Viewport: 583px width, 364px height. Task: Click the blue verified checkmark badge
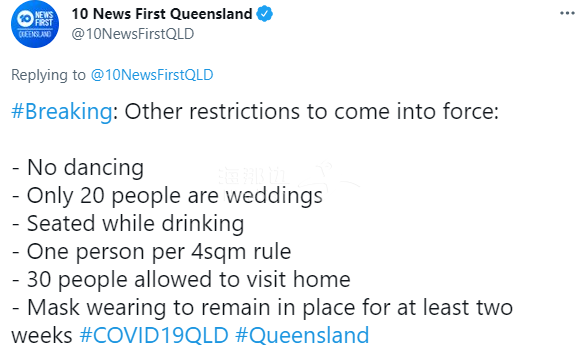[265, 14]
